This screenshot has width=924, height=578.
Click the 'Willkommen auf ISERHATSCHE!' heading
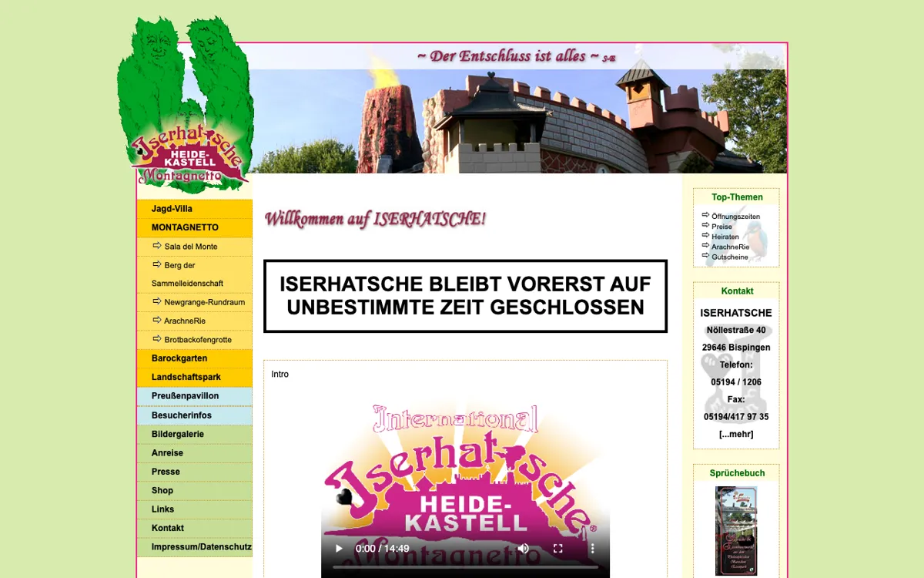375,219
